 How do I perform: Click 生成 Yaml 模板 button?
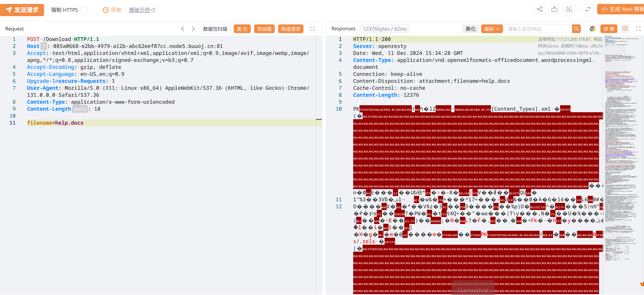[x=621, y=9]
